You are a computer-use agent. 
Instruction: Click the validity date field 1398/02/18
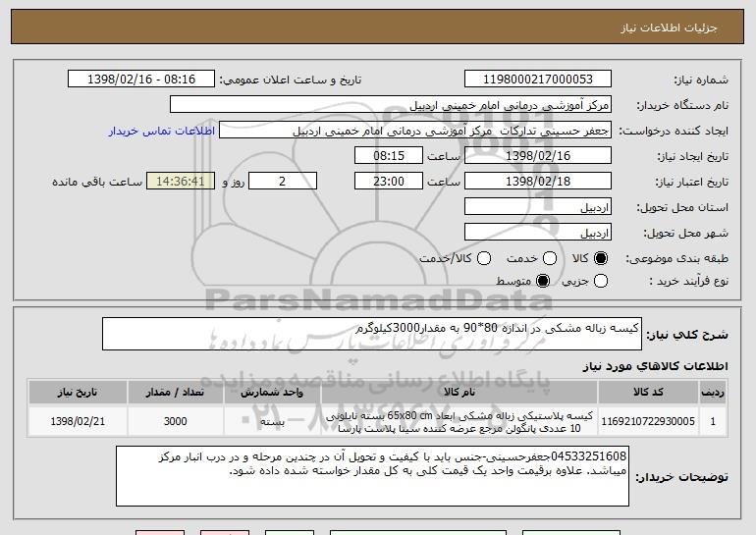pos(538,182)
